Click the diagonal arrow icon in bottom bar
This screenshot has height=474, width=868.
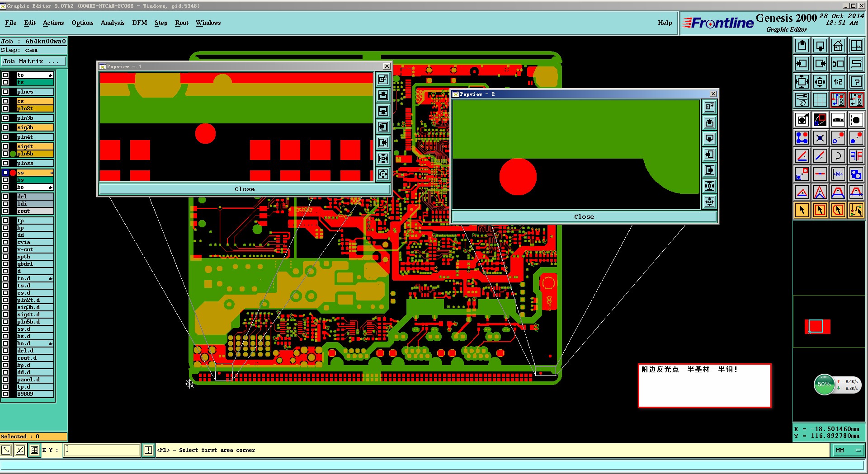point(6,450)
